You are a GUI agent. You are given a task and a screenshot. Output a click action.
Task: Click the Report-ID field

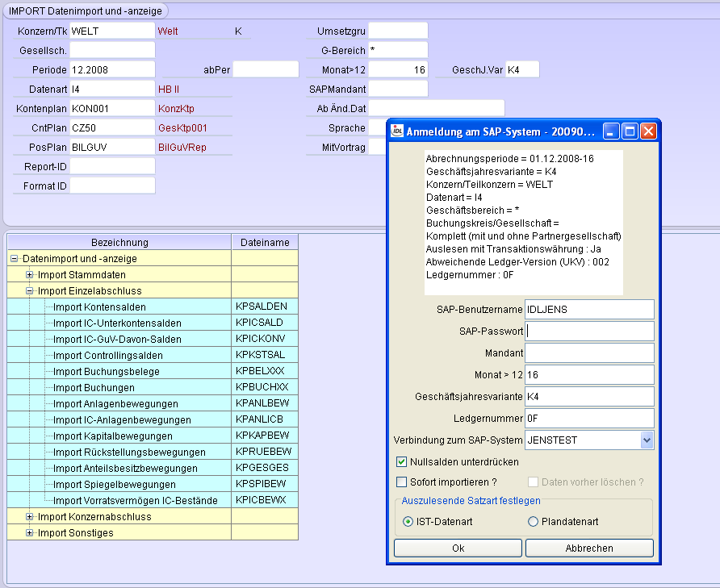pos(112,166)
